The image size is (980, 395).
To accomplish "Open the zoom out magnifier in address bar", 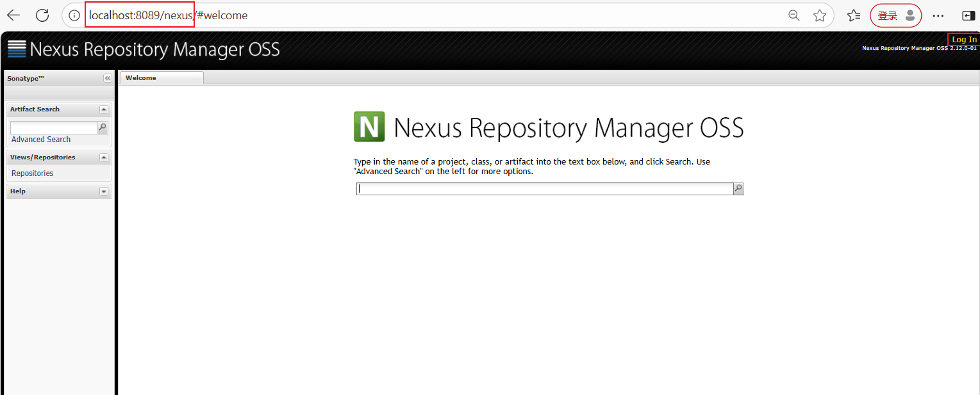I will point(794,15).
